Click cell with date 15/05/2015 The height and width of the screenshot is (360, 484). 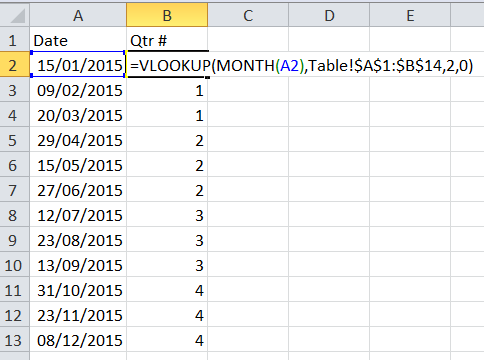click(x=78, y=165)
